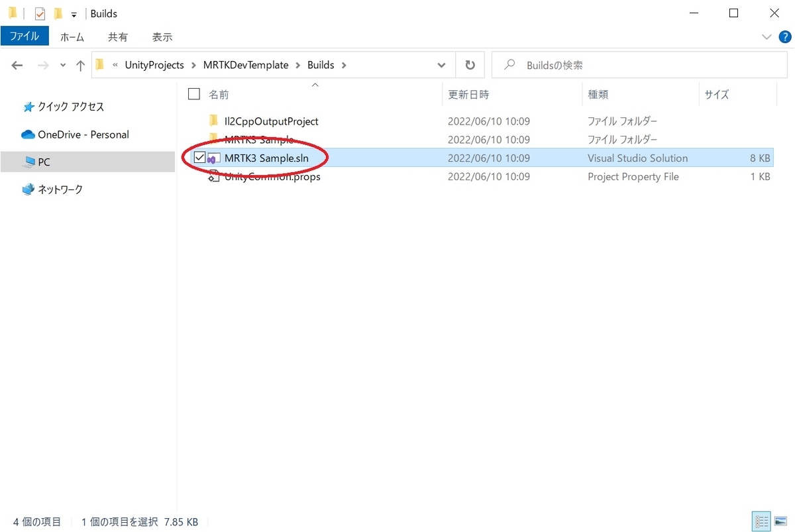Click the ネットワーク network icon
This screenshot has width=795, height=532.
tap(28, 189)
